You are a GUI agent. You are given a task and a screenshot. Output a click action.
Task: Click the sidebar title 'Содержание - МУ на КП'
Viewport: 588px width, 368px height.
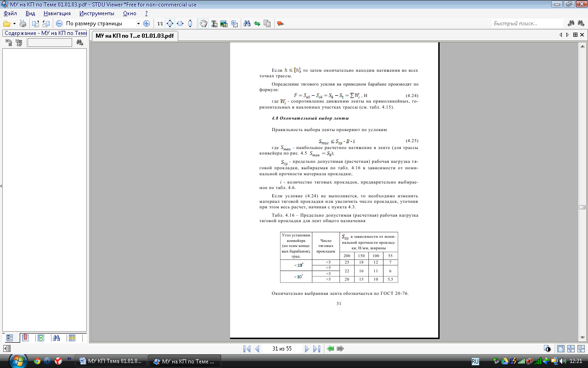[45, 33]
